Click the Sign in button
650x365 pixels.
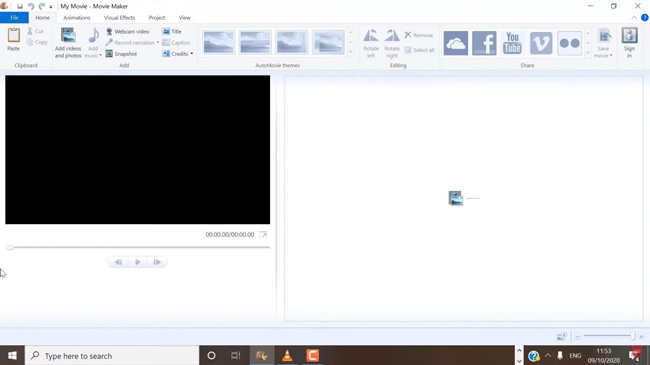629,43
